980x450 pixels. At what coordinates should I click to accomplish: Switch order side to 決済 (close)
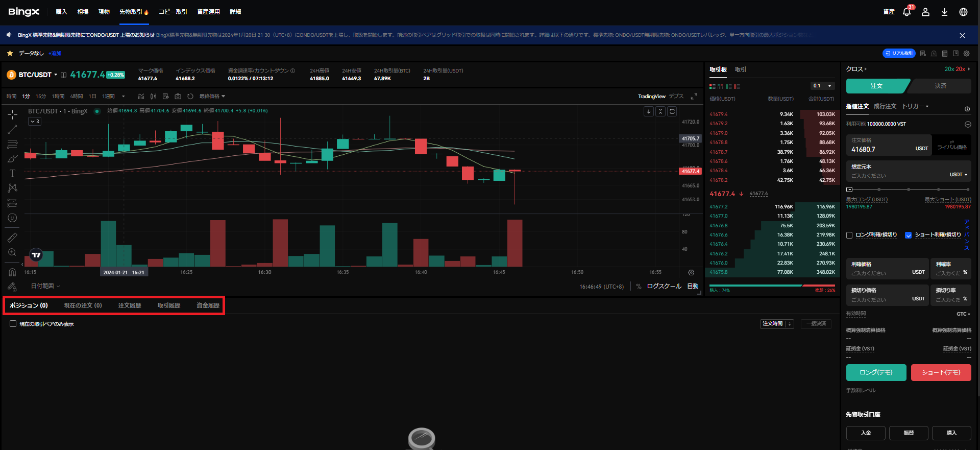(940, 86)
